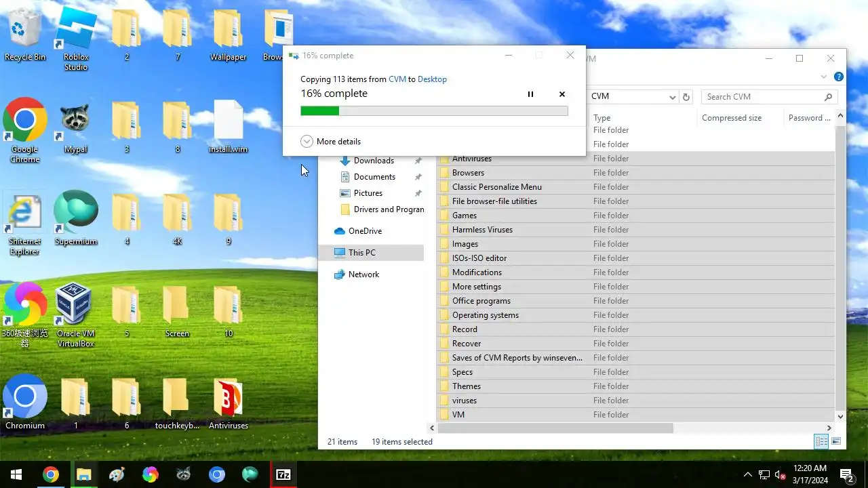Select the ISOs-ISO editor folder
Image resolution: width=868 pixels, height=488 pixels.
(x=636, y=258)
